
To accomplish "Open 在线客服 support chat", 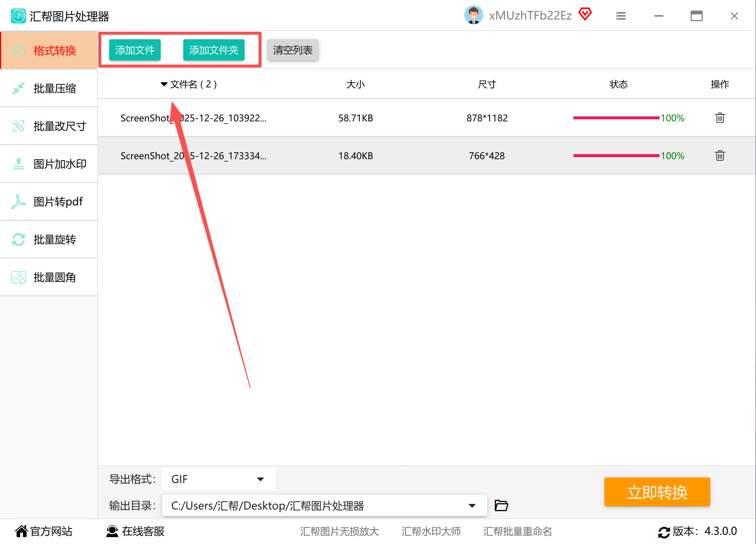I will [135, 531].
